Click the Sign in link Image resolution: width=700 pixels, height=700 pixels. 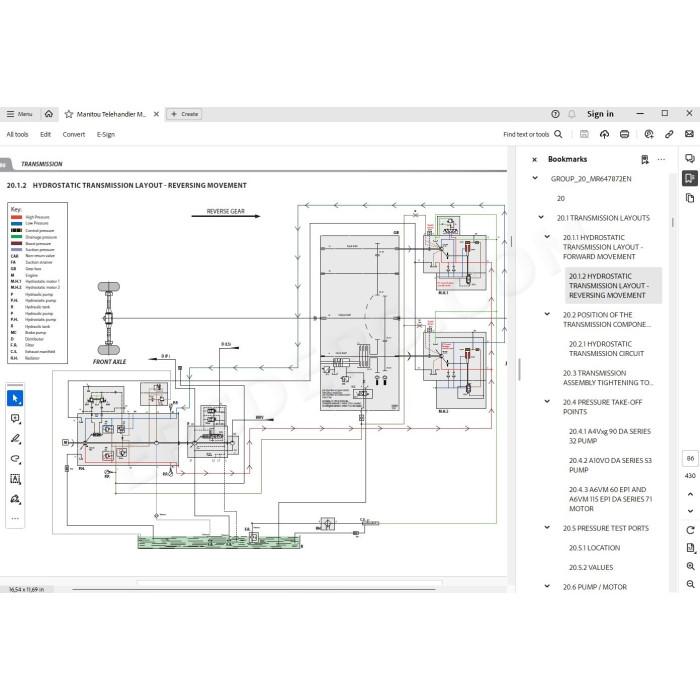tap(600, 114)
